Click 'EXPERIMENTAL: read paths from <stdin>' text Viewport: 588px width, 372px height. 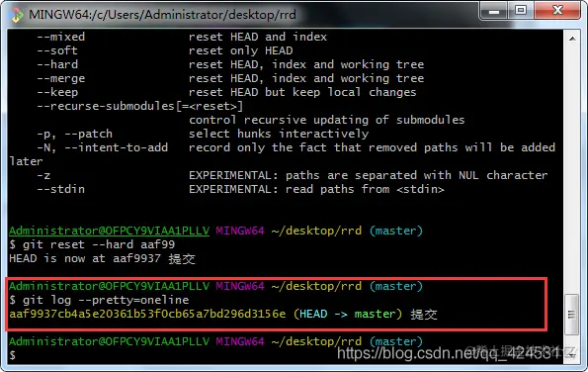(x=316, y=189)
